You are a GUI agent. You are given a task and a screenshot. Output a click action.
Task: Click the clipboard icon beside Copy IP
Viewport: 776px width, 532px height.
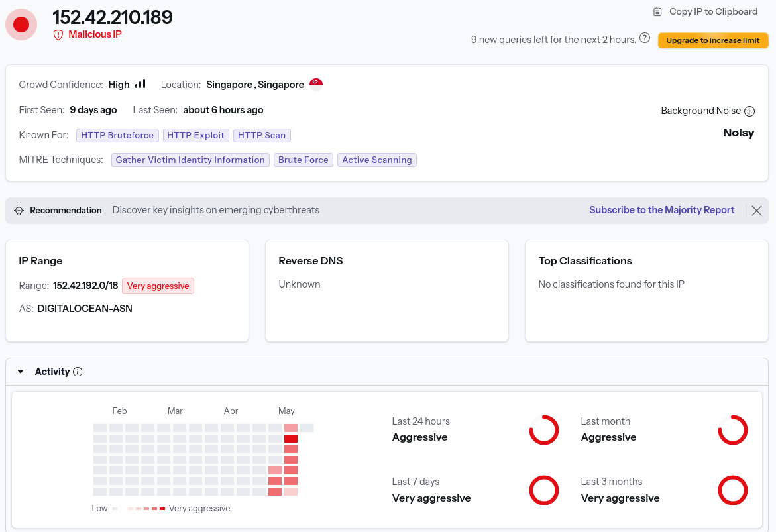(657, 11)
